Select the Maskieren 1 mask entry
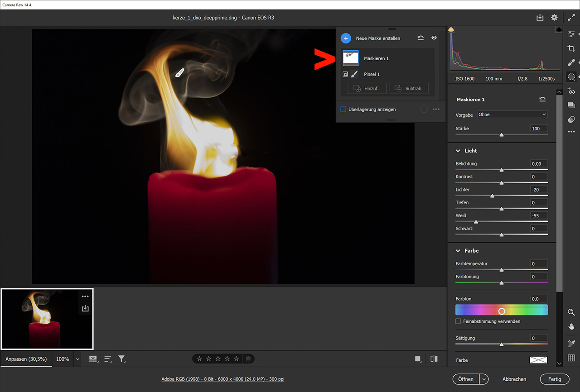Screen dimensions: 580x392 pyautogui.click(x=376, y=58)
